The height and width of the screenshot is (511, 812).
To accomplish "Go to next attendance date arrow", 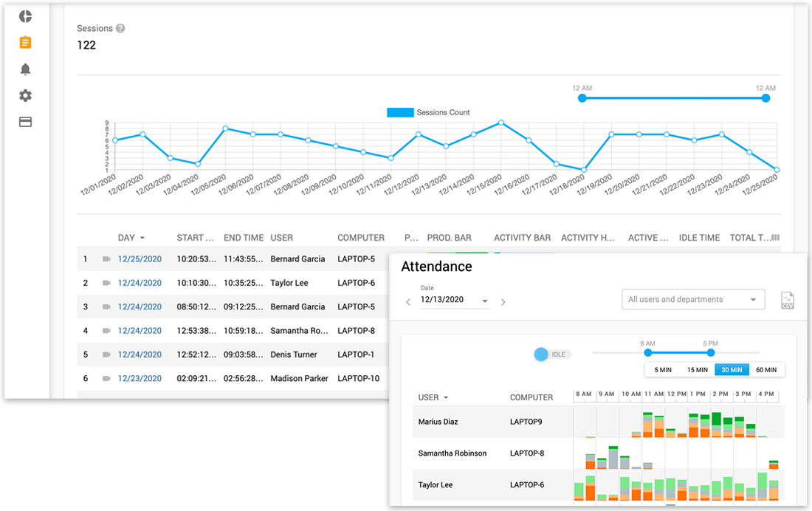I will tap(503, 301).
